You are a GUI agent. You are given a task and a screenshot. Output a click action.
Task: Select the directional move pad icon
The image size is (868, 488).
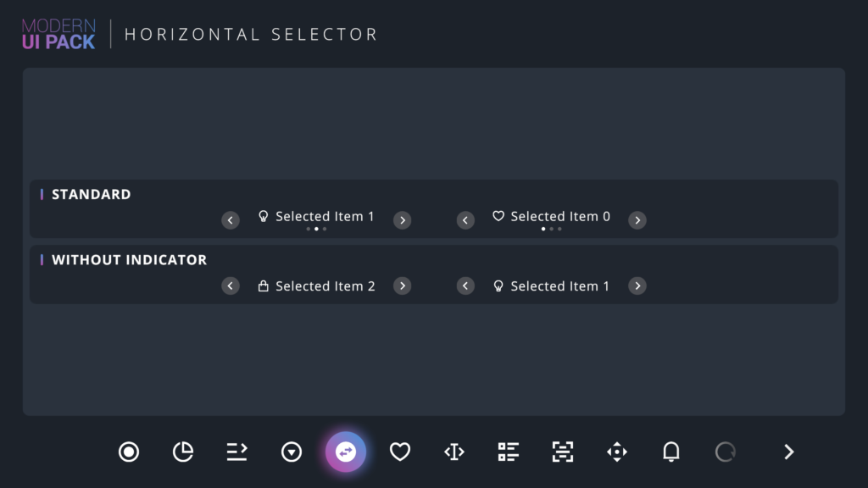tap(617, 452)
